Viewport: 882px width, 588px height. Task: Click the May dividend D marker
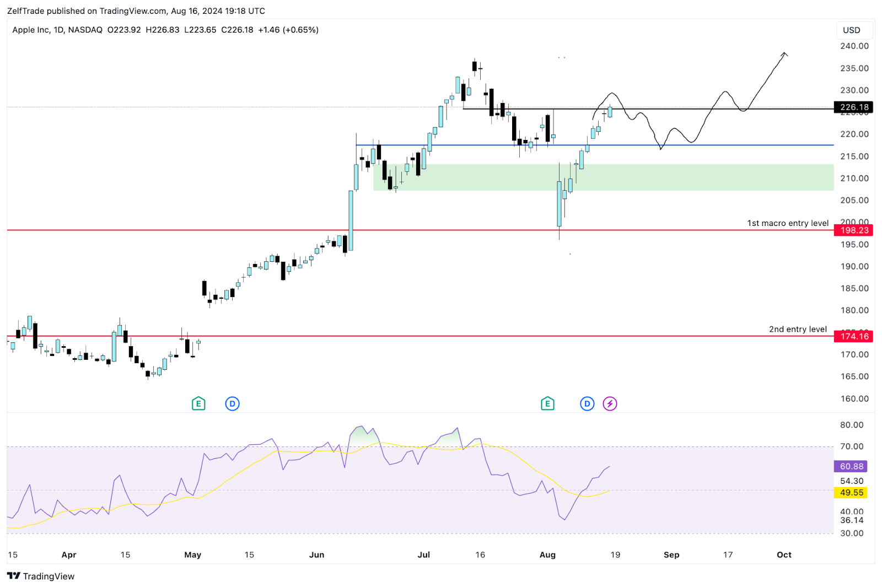coord(232,403)
